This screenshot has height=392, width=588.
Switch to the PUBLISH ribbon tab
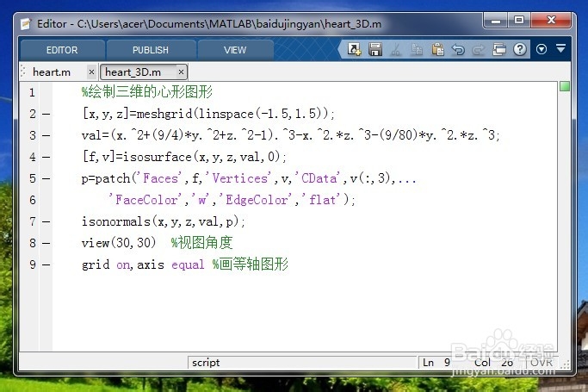click(x=151, y=50)
